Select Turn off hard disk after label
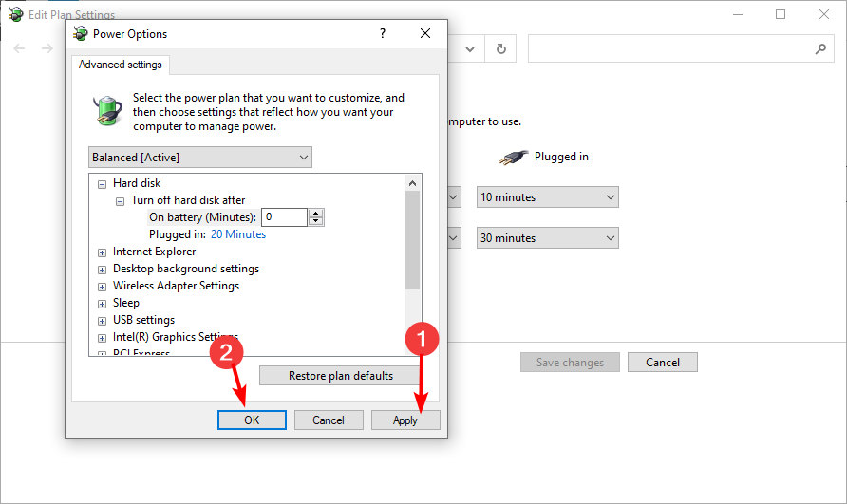 (188, 200)
